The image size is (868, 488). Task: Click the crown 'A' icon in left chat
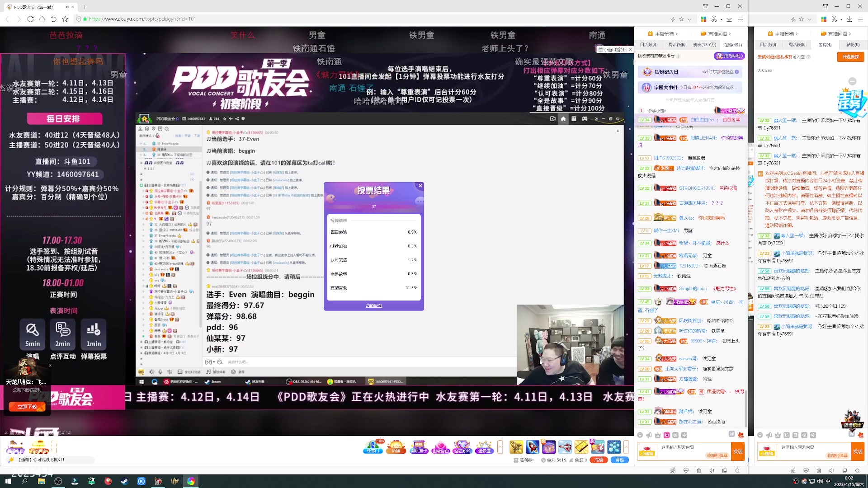coord(658,435)
